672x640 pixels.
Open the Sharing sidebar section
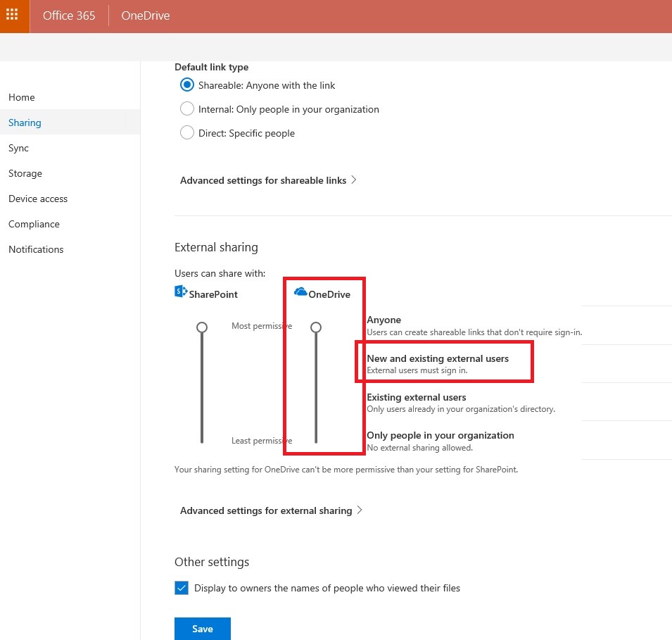point(25,123)
